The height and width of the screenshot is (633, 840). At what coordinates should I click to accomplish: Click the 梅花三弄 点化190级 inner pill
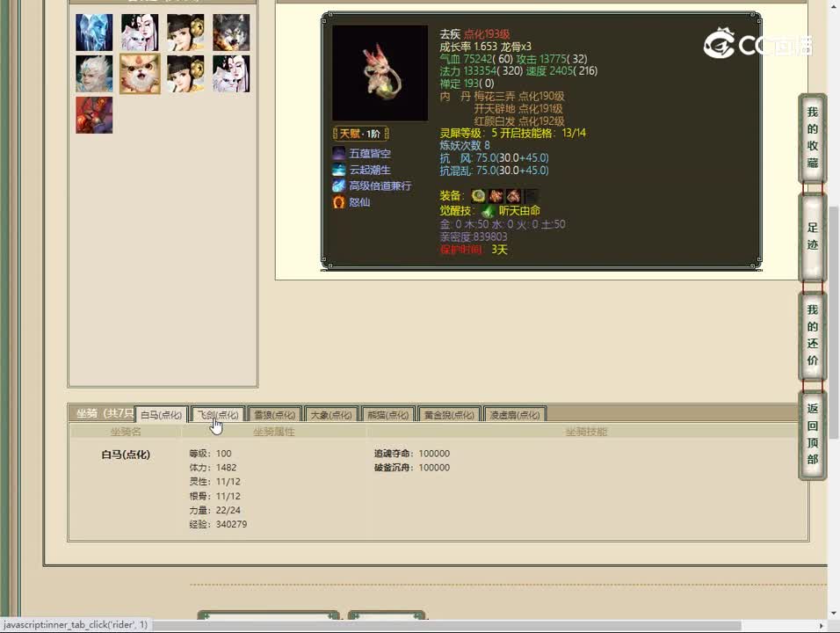pyautogui.click(x=519, y=96)
